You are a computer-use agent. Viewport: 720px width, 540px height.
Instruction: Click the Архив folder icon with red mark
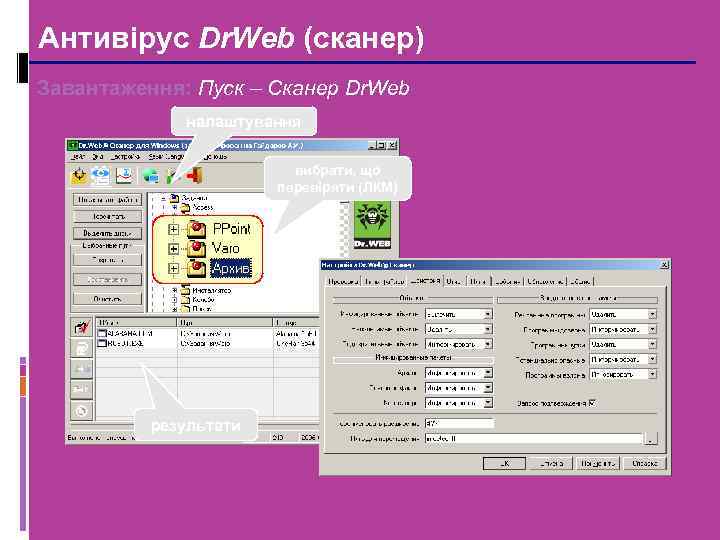click(x=196, y=268)
